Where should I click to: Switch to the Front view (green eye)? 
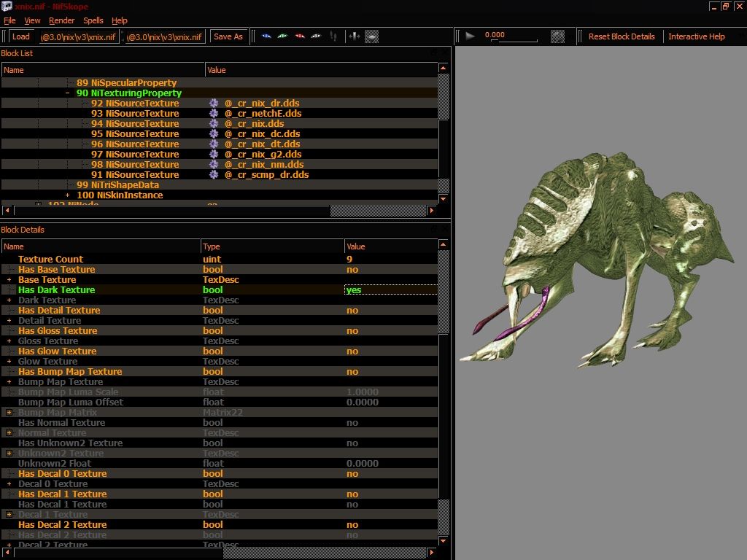click(x=283, y=36)
